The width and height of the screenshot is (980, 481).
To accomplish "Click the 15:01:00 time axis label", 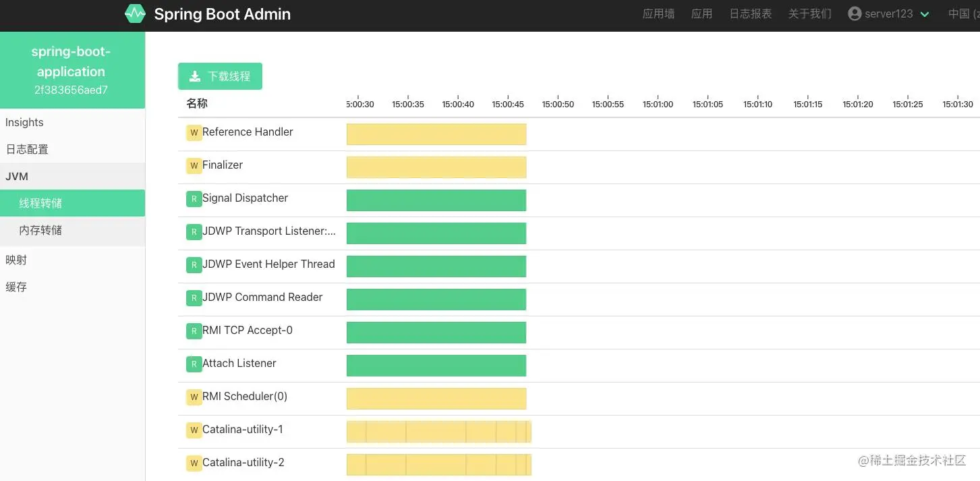I will coord(658,105).
